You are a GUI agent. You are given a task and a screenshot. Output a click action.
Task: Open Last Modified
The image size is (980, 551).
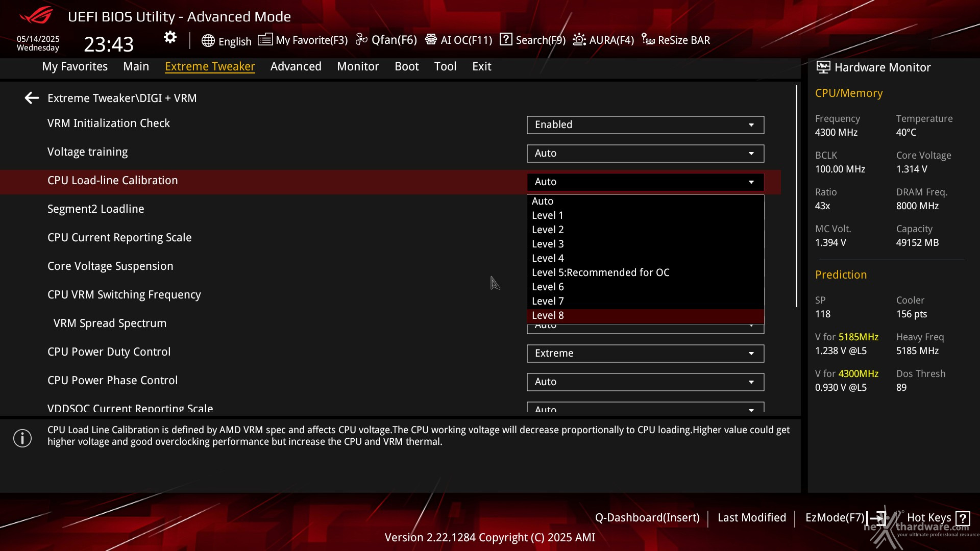752,518
